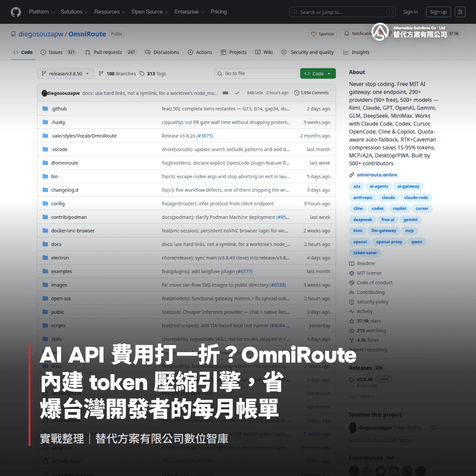
Task: Open the Security and quality tab
Action: [x=308, y=52]
